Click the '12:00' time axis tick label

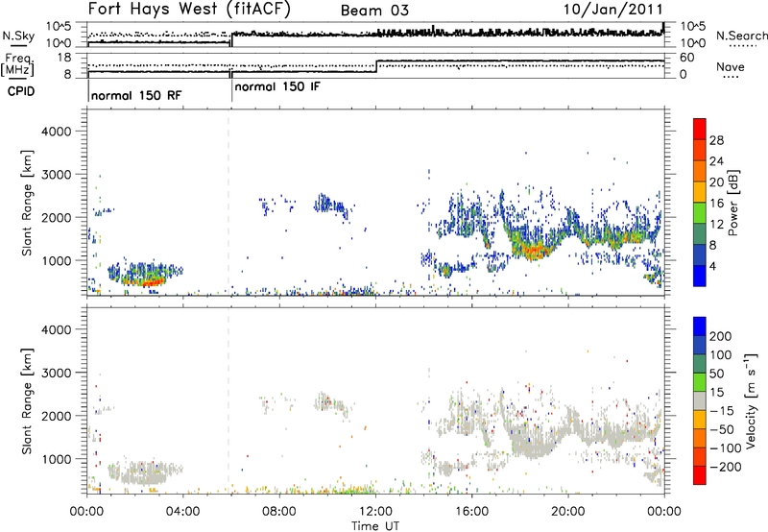[375, 512]
